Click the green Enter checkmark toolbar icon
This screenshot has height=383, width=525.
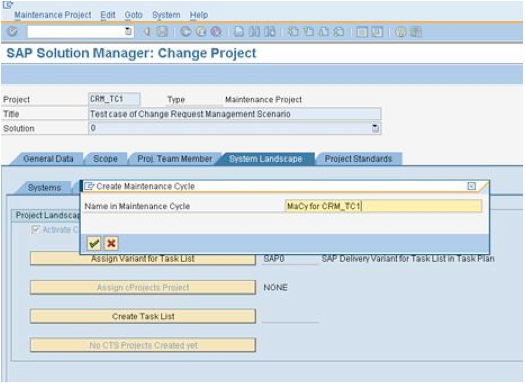[x=13, y=32]
